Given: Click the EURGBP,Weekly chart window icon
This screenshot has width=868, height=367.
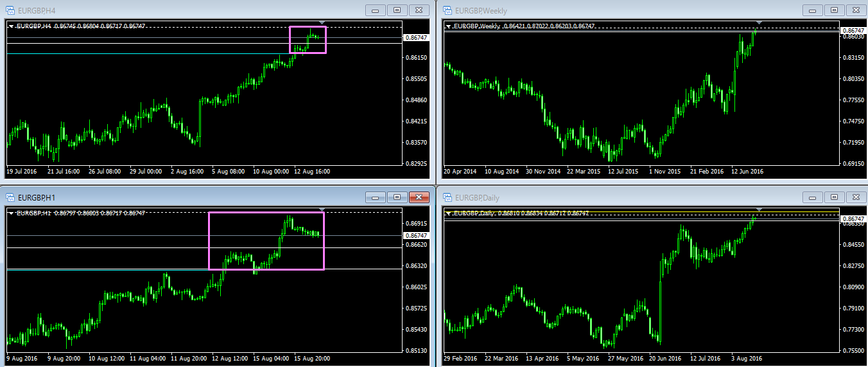Looking at the screenshot, I should pos(446,10).
